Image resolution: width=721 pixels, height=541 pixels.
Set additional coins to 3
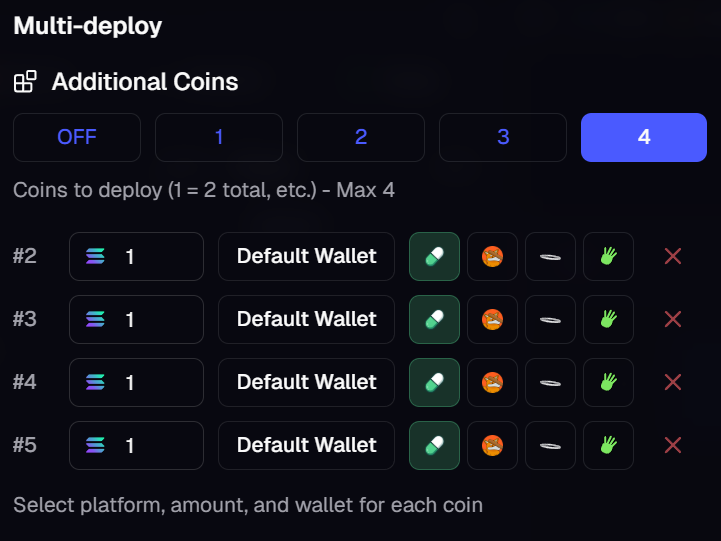pos(503,137)
